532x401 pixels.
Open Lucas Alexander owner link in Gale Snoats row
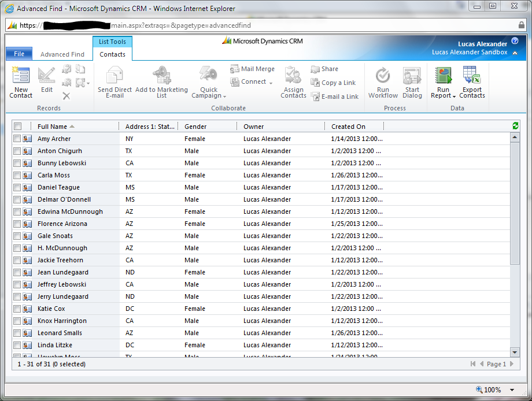pyautogui.click(x=267, y=236)
